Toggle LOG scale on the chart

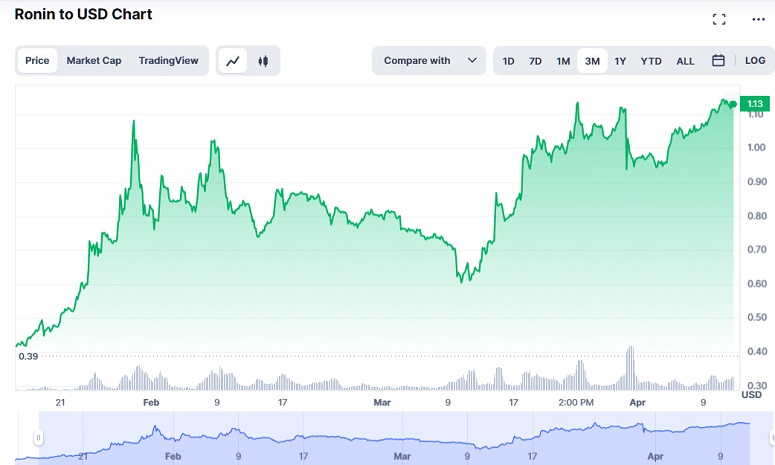click(x=755, y=60)
